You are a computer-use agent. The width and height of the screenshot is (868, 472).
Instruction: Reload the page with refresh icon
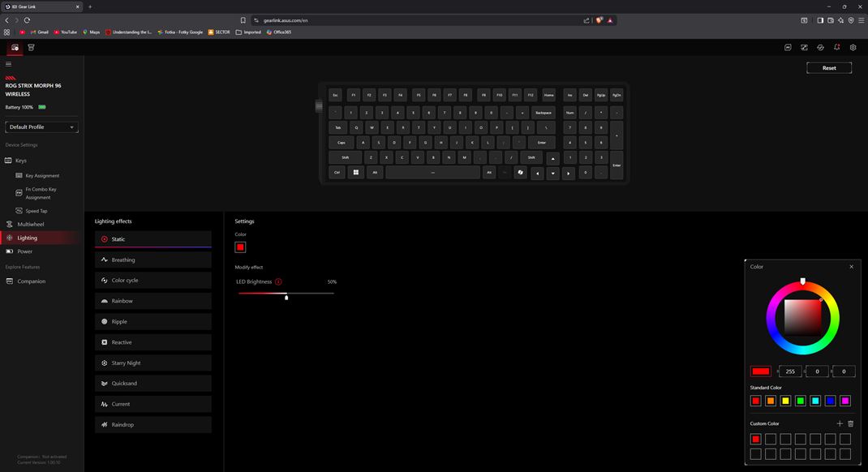[x=27, y=20]
